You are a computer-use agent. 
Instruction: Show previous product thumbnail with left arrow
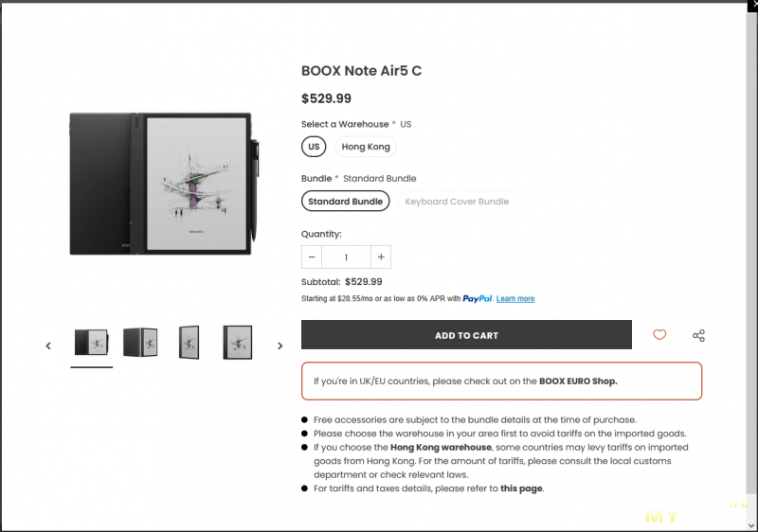[x=48, y=346]
